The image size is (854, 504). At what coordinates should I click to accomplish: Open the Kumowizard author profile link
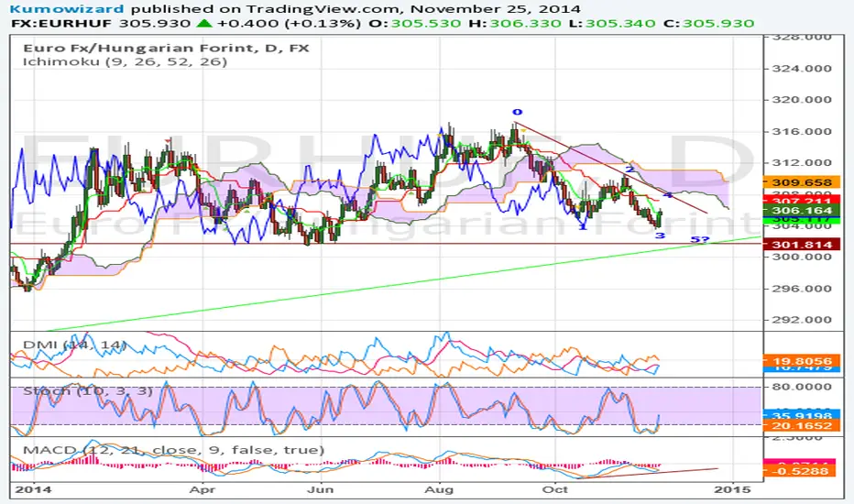[x=67, y=9]
